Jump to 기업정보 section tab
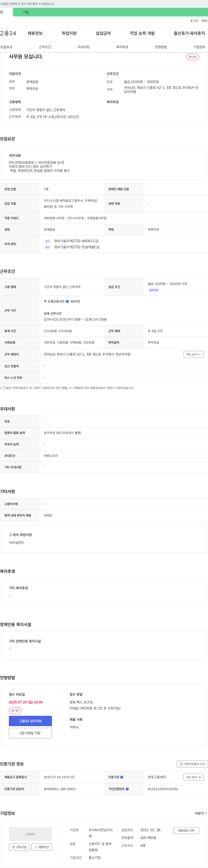 (199, 47)
